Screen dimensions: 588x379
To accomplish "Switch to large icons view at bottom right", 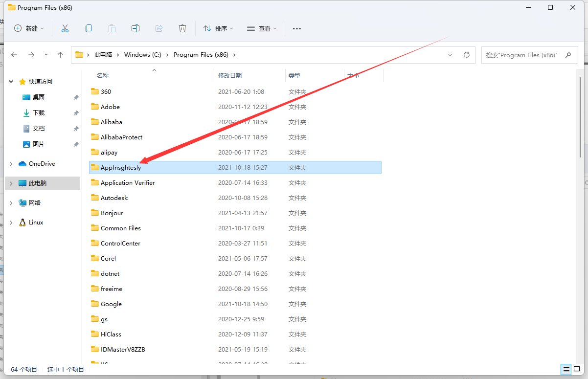I will tap(576, 369).
